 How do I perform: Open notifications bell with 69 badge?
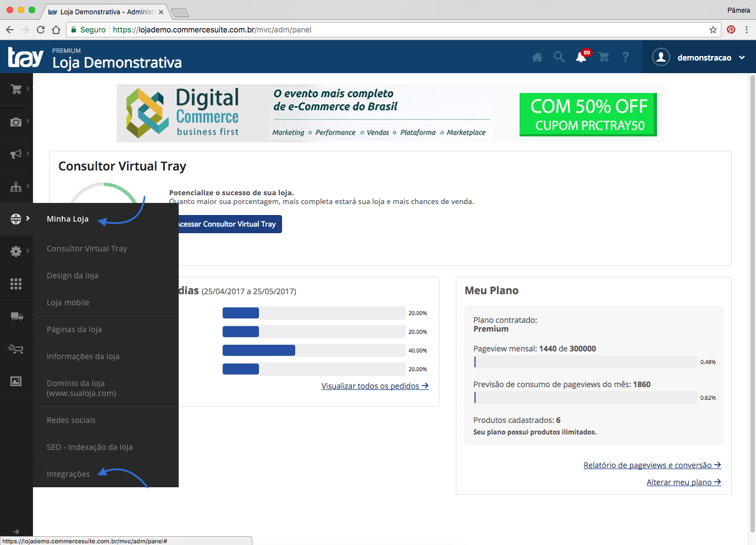(x=582, y=56)
